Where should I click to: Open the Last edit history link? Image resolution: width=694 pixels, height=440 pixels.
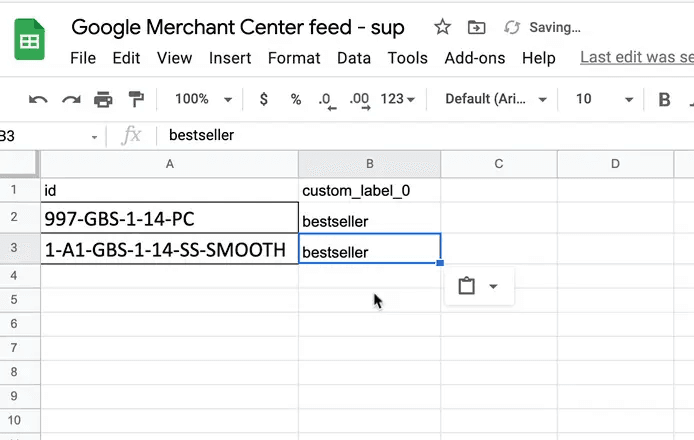[x=637, y=57]
